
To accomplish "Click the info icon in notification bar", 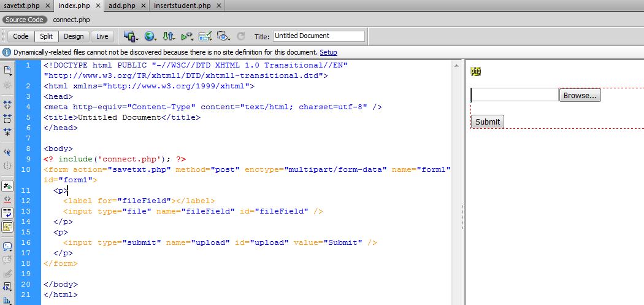I will point(7,52).
